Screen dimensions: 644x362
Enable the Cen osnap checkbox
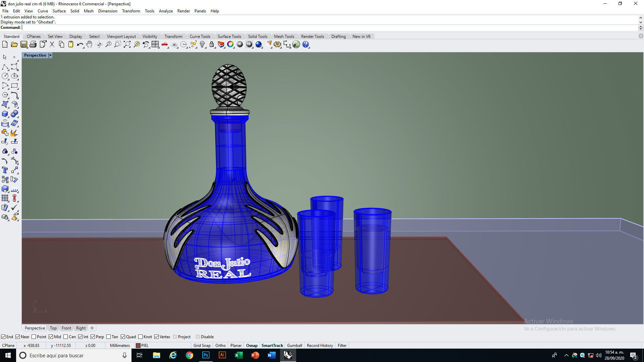click(66, 337)
